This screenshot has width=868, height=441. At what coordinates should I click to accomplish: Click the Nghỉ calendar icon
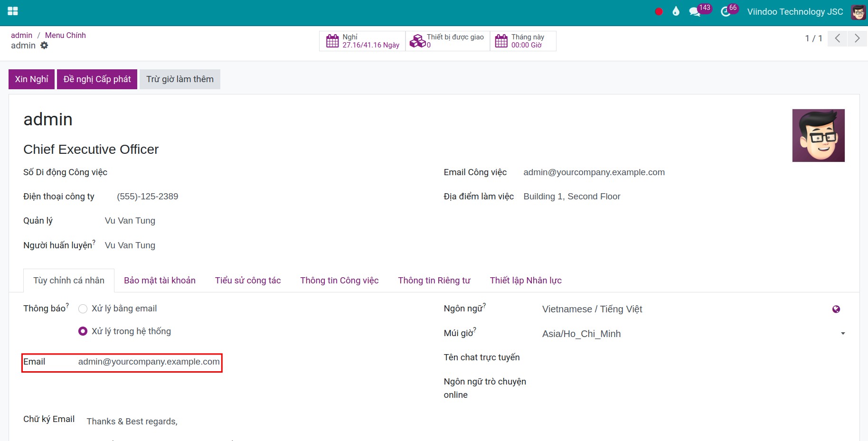click(332, 41)
